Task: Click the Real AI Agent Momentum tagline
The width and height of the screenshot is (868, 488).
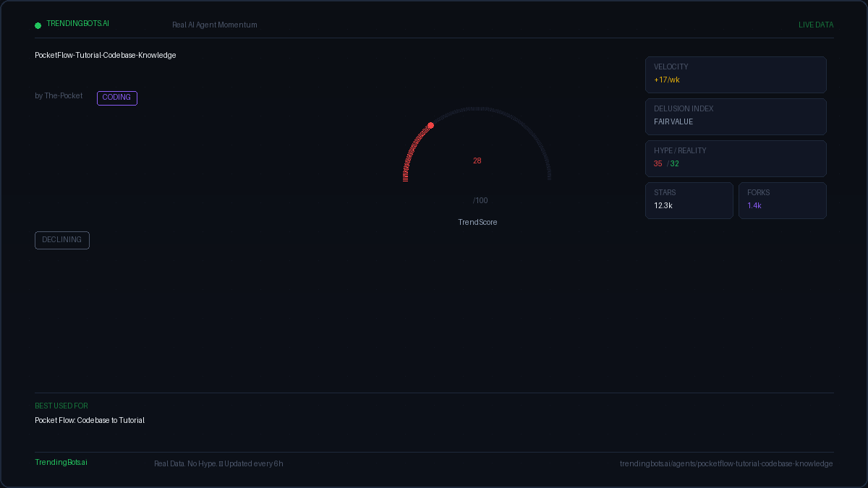Action: 214,25
